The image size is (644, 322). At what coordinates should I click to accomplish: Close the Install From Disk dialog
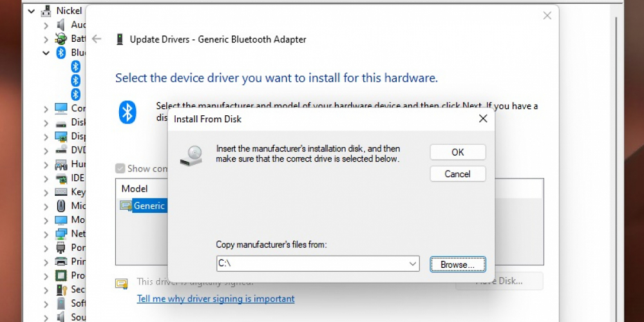(x=483, y=118)
